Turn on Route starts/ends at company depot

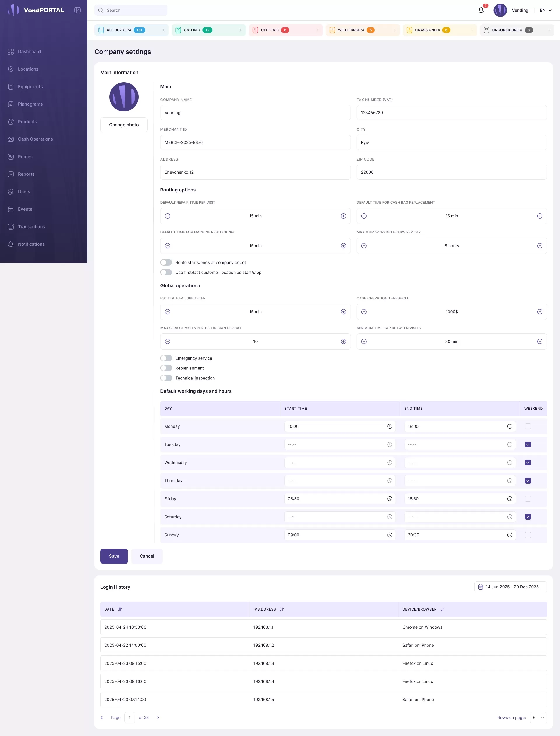[x=166, y=262]
